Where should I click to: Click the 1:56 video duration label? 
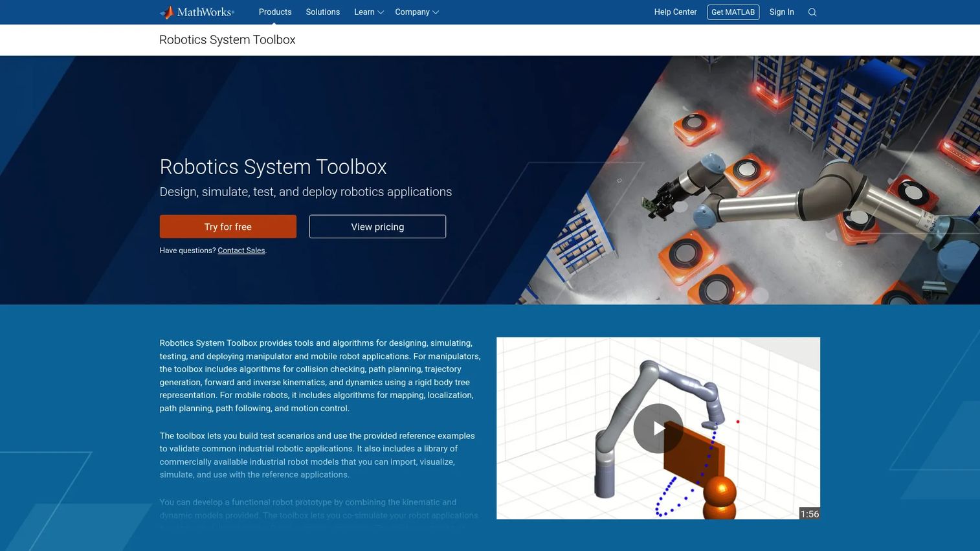pos(809,514)
